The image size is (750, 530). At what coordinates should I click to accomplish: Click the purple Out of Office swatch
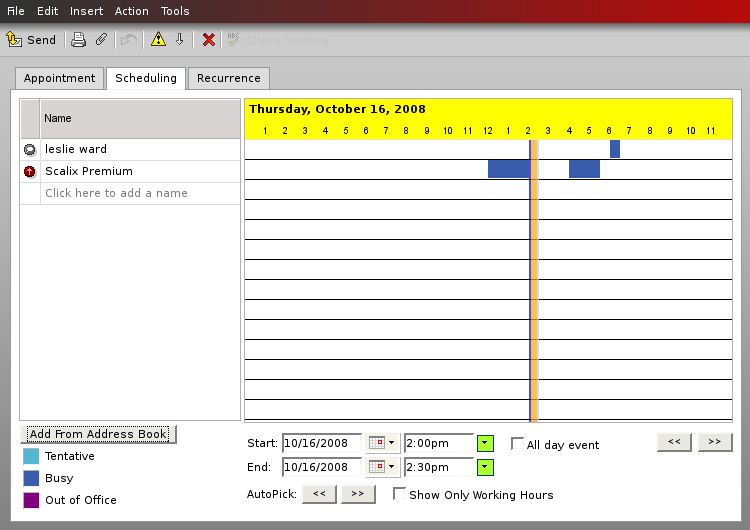pos(30,500)
